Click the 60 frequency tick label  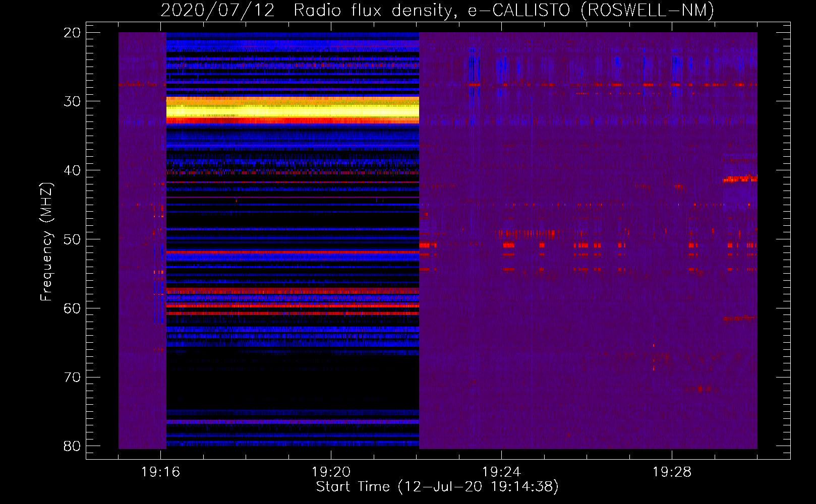(x=72, y=308)
